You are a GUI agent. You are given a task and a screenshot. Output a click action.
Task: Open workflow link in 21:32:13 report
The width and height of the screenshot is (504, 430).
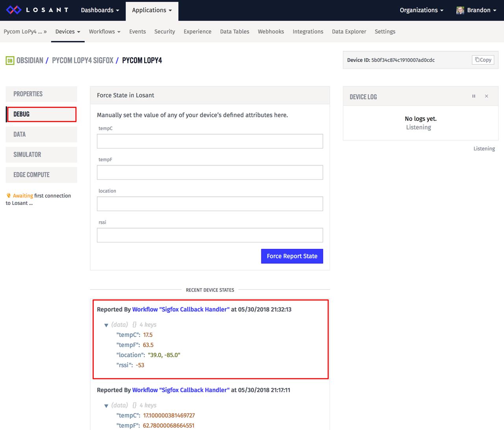click(x=181, y=310)
